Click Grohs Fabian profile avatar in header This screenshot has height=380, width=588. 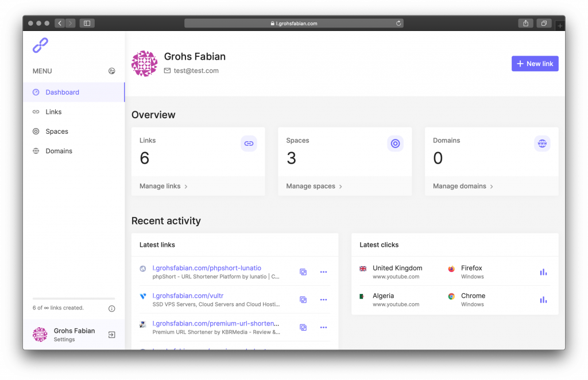pyautogui.click(x=144, y=63)
